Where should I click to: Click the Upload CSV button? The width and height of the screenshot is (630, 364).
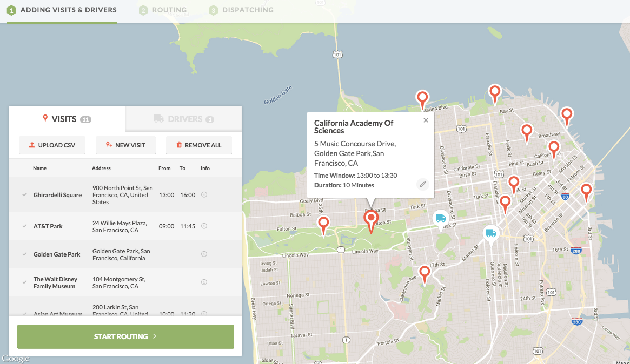click(x=52, y=145)
